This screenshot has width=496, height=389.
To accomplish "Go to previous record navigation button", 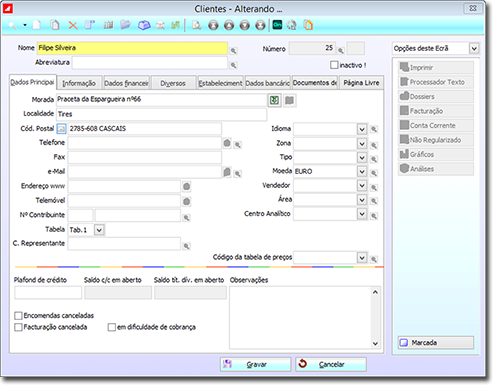I will click(x=229, y=25).
